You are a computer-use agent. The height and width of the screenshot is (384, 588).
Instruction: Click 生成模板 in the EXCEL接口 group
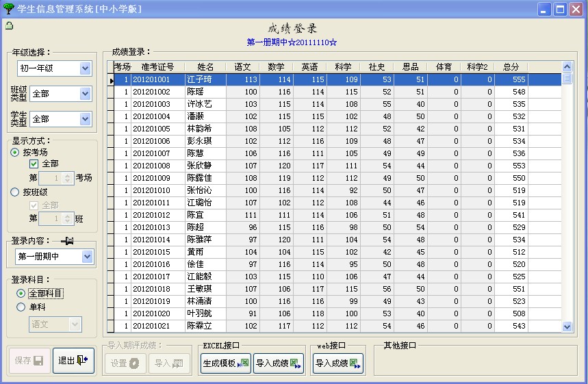(226, 363)
